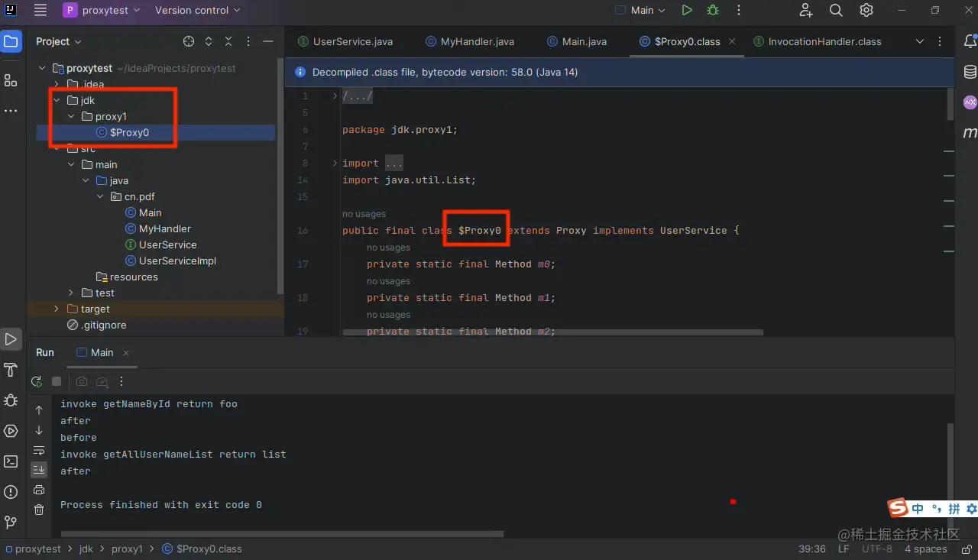Click the UTF-8 encoding in status bar
This screenshot has width=978, height=560.
click(x=876, y=549)
